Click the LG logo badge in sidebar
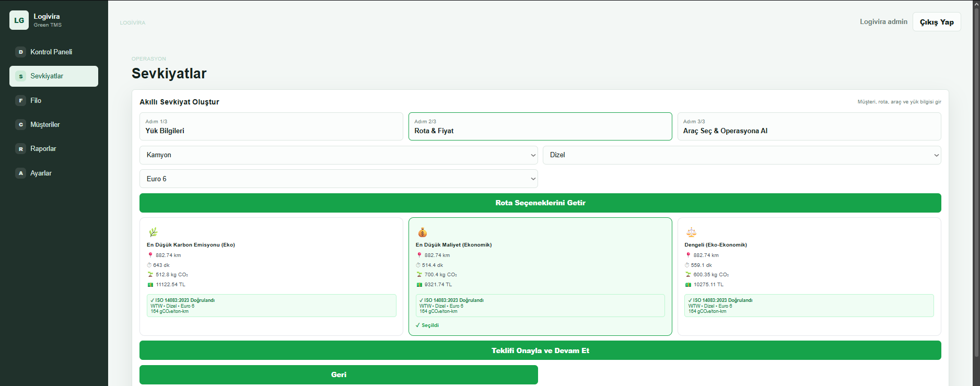The image size is (980, 386). 19,20
